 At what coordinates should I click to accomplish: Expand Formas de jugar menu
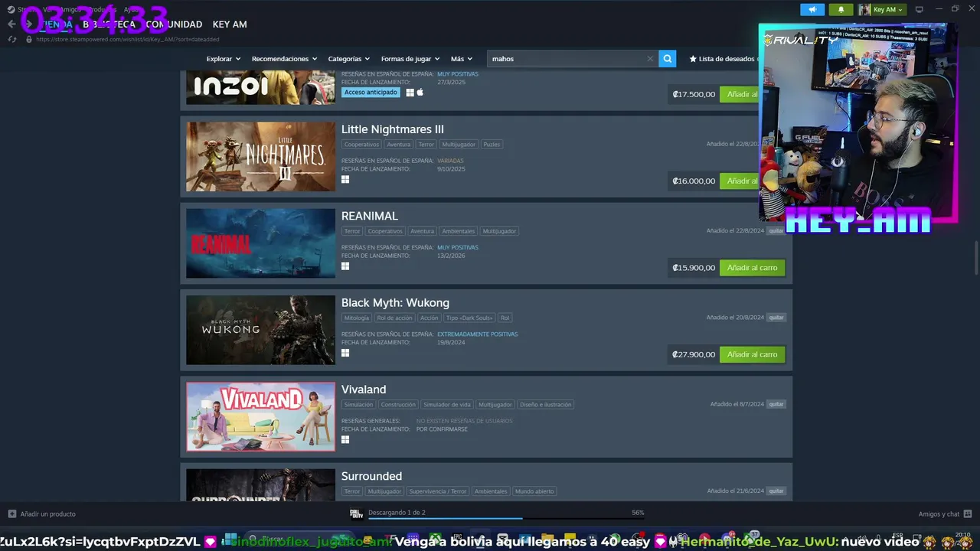(x=410, y=58)
